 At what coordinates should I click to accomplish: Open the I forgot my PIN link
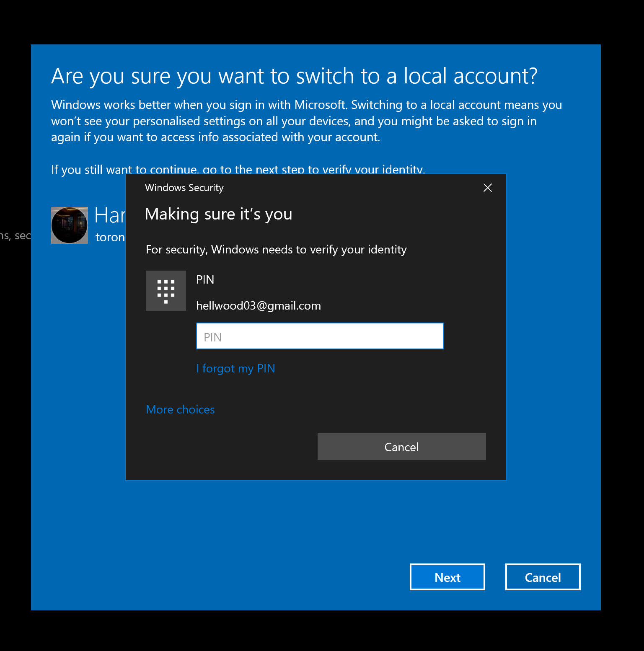coord(235,369)
